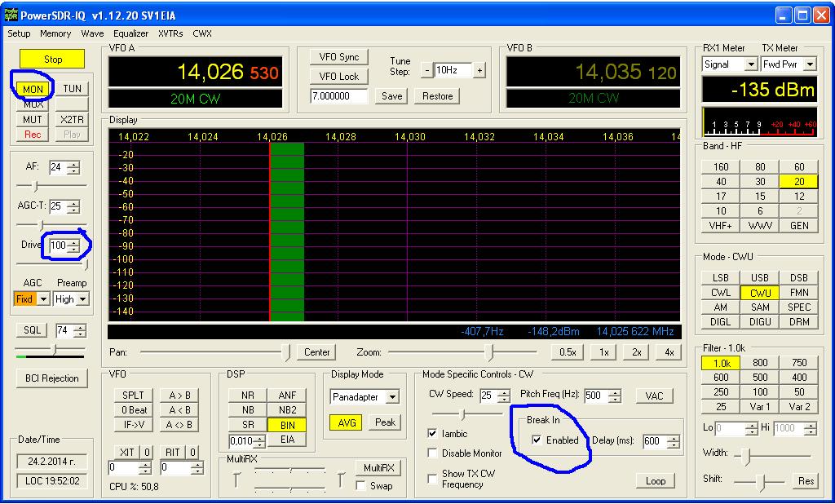Toggle the XIT button

point(126,453)
